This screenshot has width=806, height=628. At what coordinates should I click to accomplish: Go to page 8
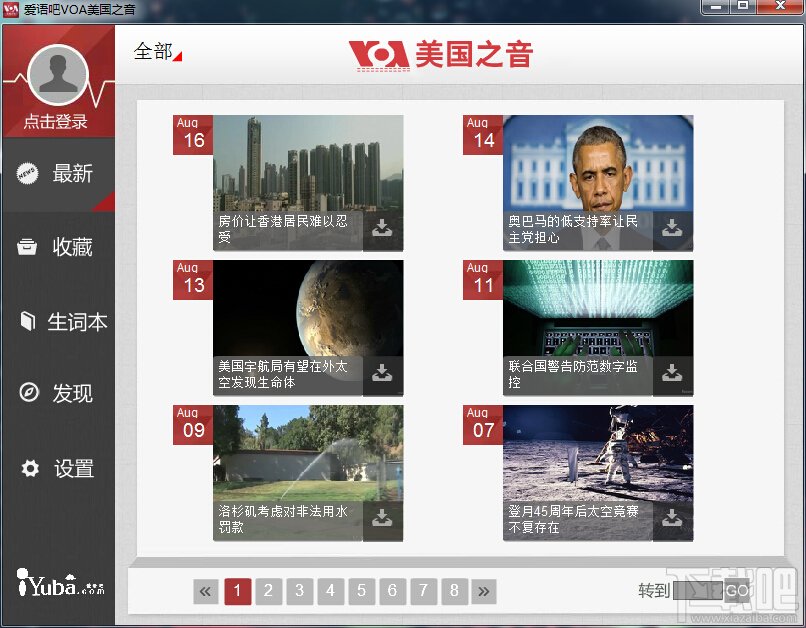click(x=454, y=591)
